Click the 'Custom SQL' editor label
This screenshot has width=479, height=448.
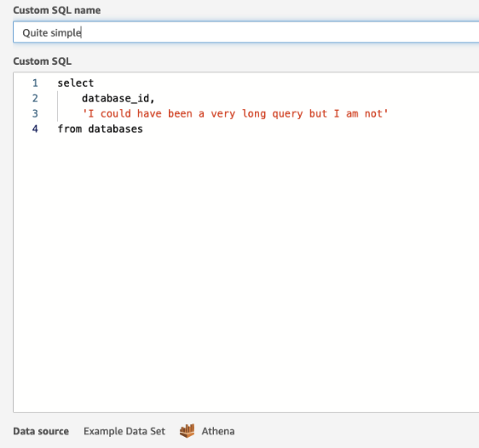42,61
